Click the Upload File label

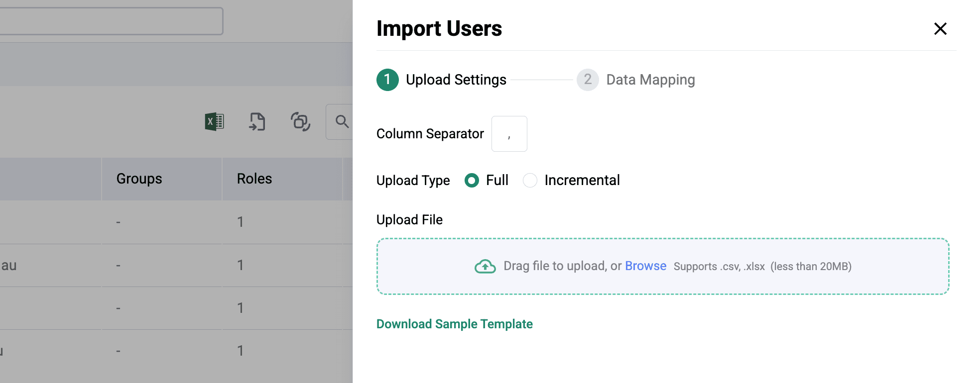(409, 220)
